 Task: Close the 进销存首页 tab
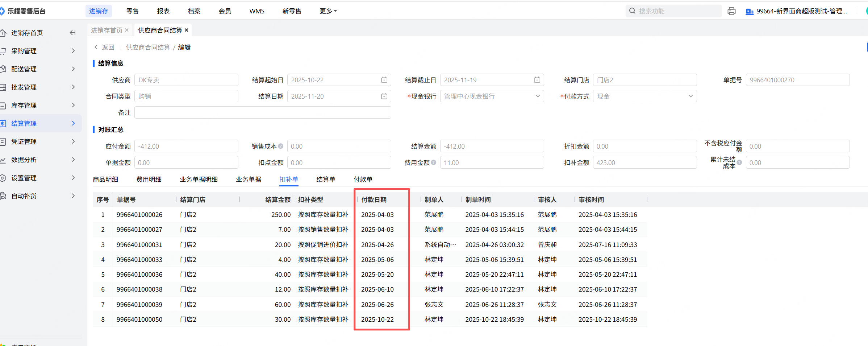(127, 30)
